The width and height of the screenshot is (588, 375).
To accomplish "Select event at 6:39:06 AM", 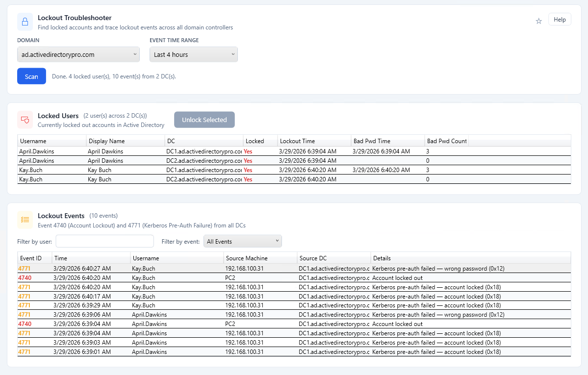I will coord(294,315).
